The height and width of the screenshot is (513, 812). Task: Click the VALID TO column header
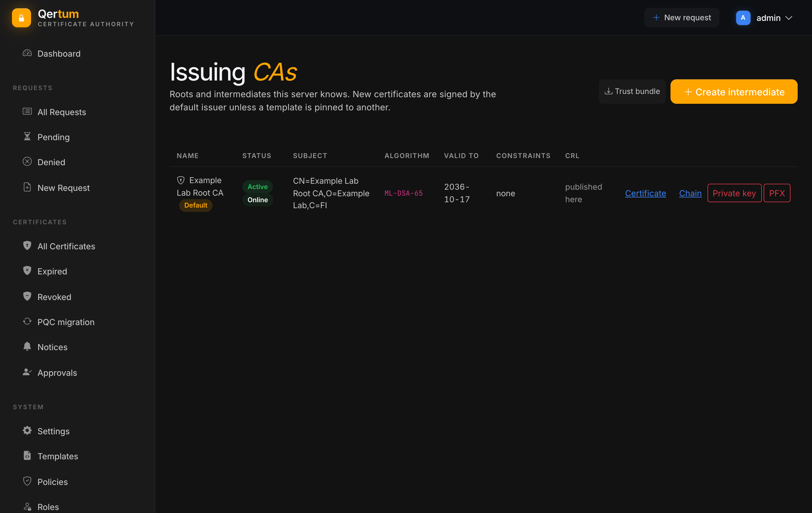coord(461,156)
